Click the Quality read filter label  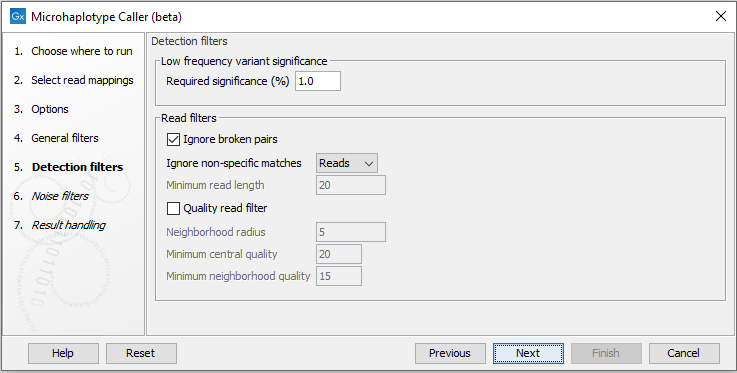(x=225, y=208)
